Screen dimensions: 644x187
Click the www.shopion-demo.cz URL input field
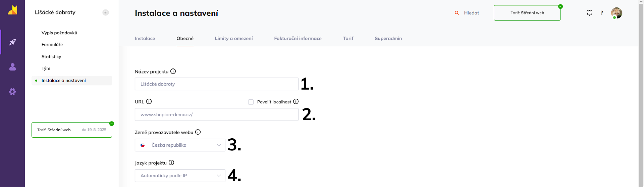click(x=216, y=114)
